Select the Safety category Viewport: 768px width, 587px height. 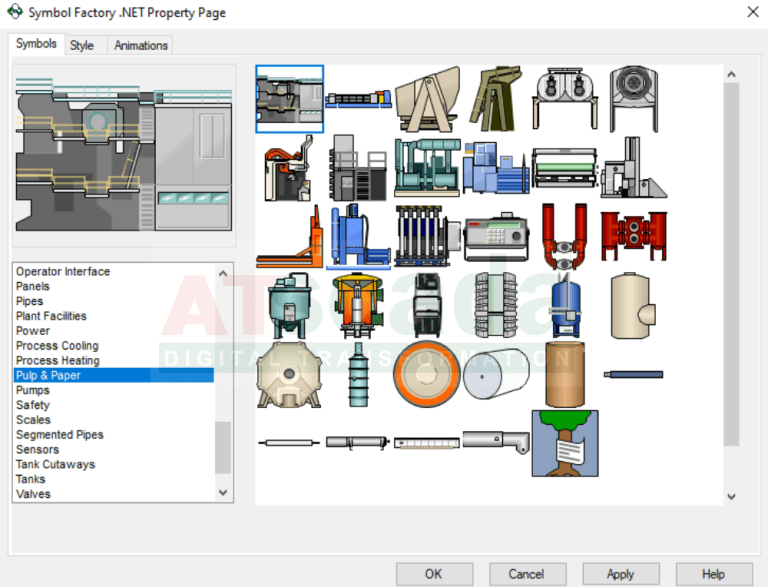point(114,405)
